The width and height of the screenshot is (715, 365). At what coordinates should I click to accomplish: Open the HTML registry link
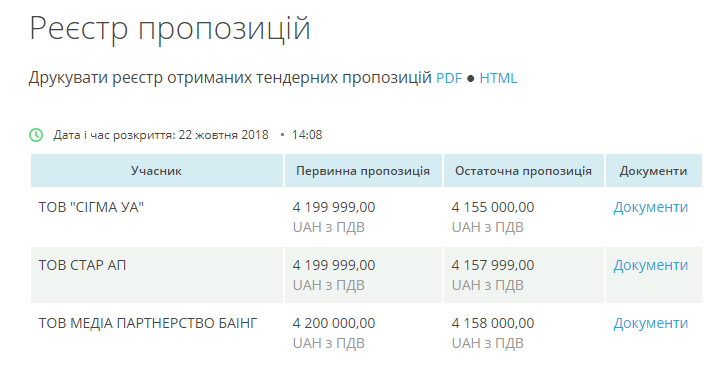pyautogui.click(x=498, y=78)
